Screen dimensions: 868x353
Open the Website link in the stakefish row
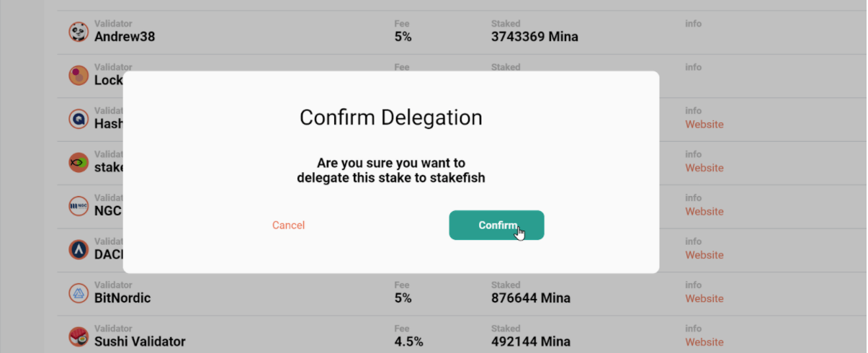(x=704, y=168)
